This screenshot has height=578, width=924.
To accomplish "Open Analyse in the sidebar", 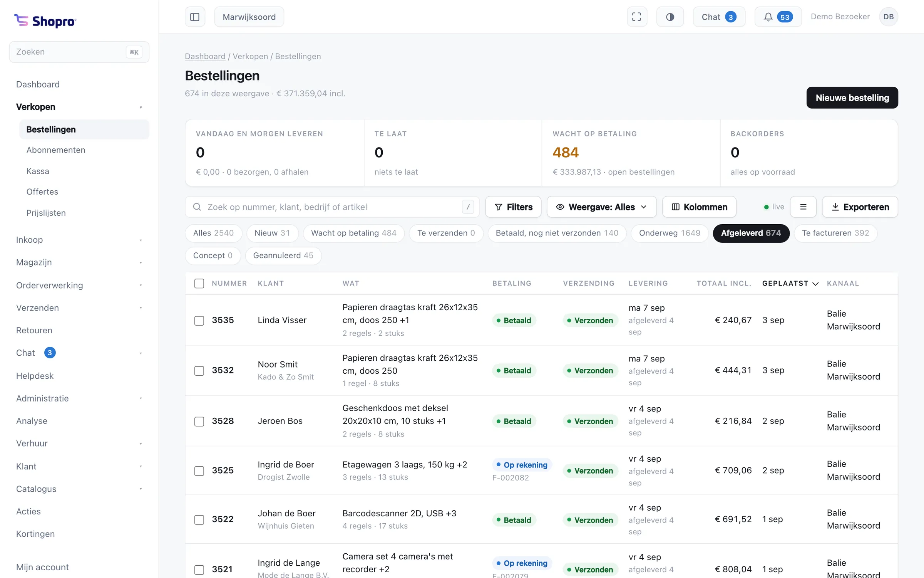I will pyautogui.click(x=79, y=421).
